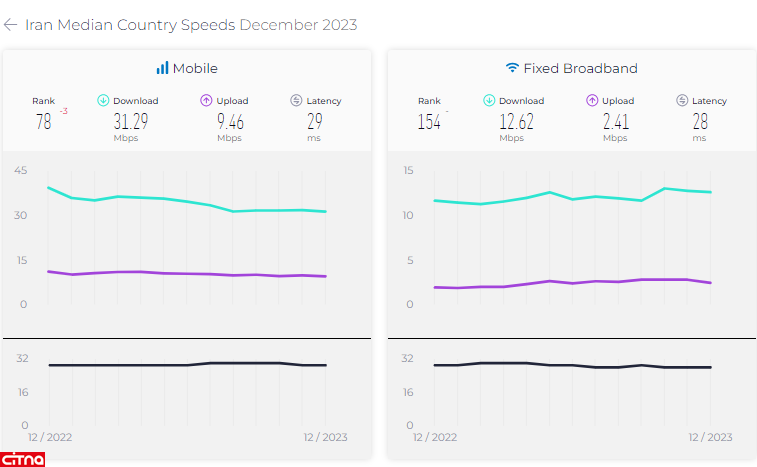Image resolution: width=757 pixels, height=467 pixels.
Task: Select the Mobile panel heading
Action: pyautogui.click(x=195, y=68)
